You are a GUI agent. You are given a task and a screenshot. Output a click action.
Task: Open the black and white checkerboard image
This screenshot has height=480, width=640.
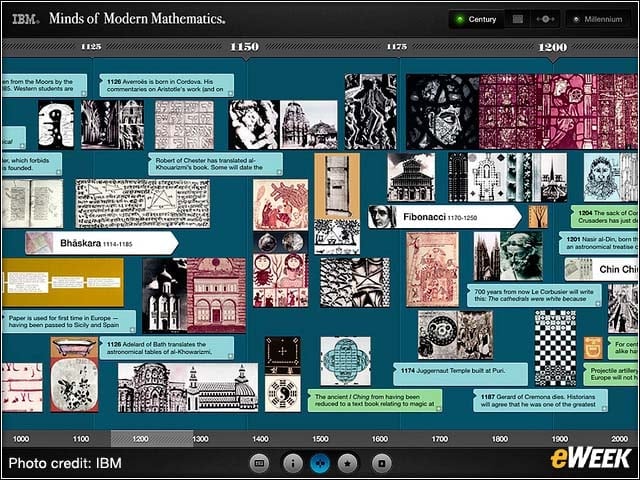pyautogui.click(x=556, y=348)
